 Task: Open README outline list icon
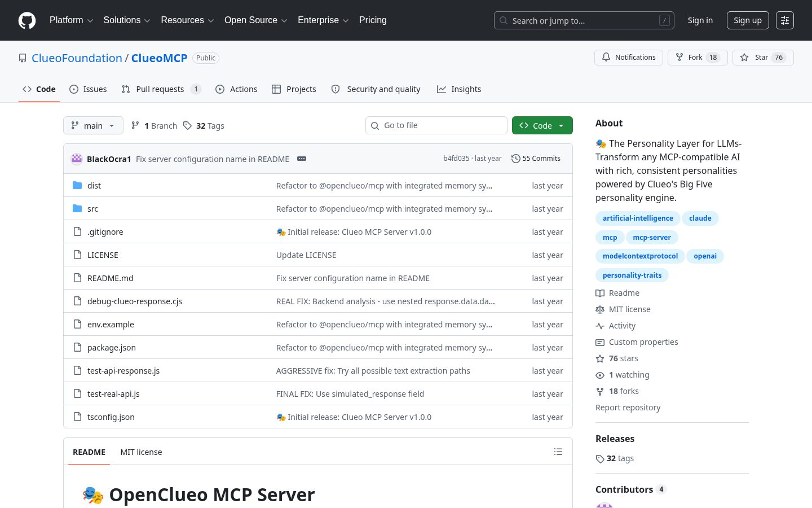click(x=558, y=452)
